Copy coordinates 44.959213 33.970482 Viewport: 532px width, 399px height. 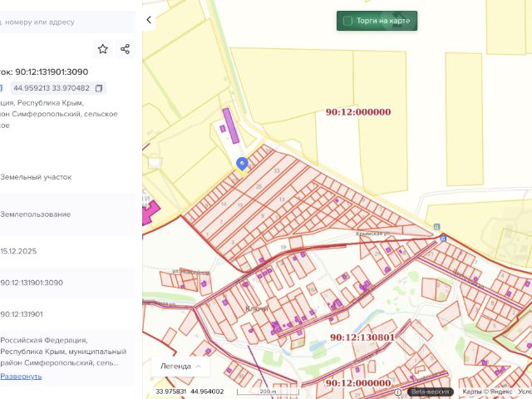[x=99, y=88]
